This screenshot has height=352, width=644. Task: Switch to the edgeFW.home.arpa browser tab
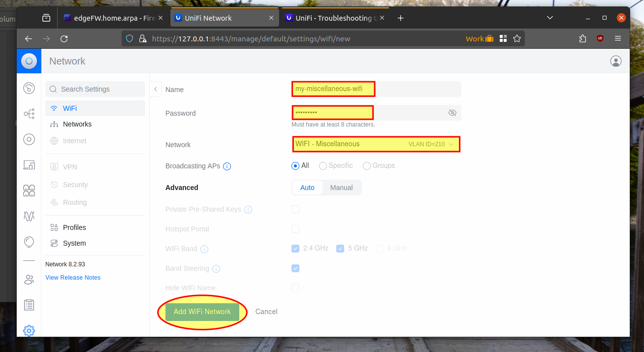[114, 18]
